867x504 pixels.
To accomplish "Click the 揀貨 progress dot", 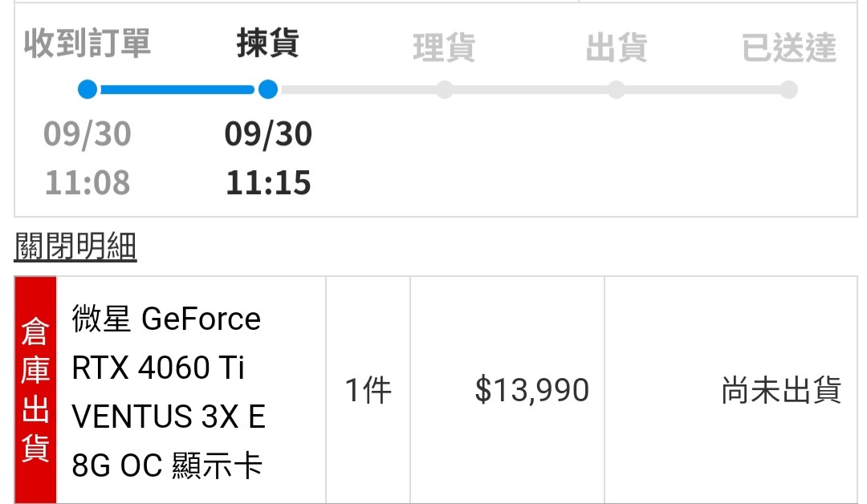I will pyautogui.click(x=268, y=89).
